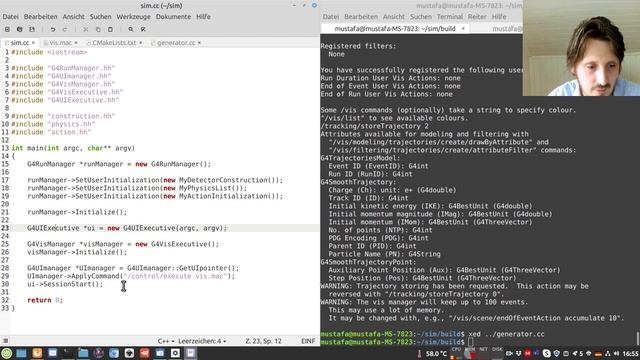640x360 pixels.
Task: Open the terminal icon in the taskbar
Action: point(68,353)
